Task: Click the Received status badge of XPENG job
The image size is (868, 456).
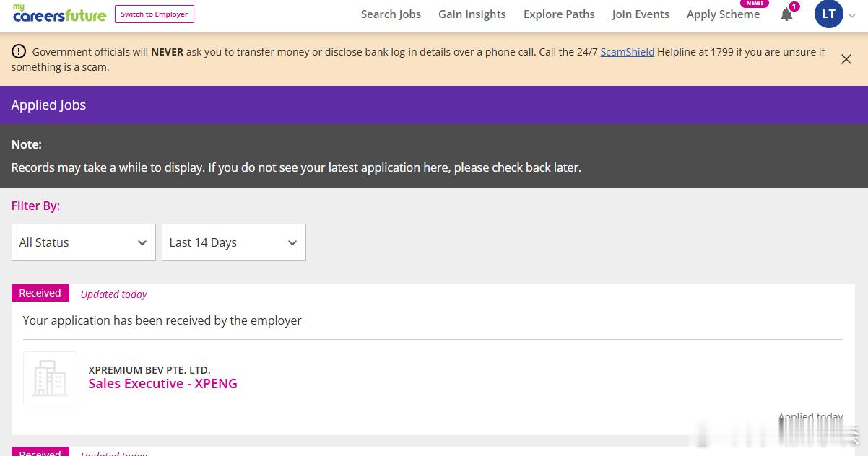Action: (x=40, y=293)
